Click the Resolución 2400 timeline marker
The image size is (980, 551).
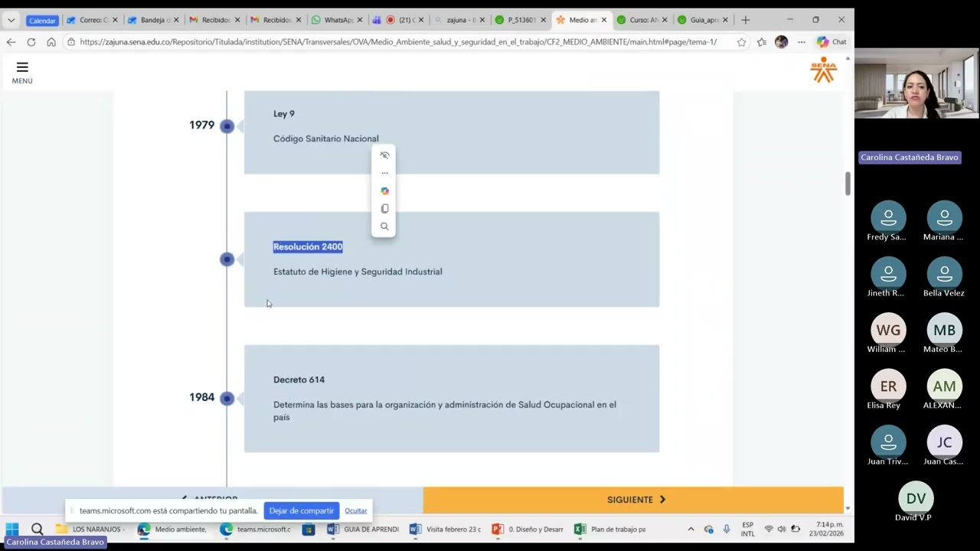[227, 259]
